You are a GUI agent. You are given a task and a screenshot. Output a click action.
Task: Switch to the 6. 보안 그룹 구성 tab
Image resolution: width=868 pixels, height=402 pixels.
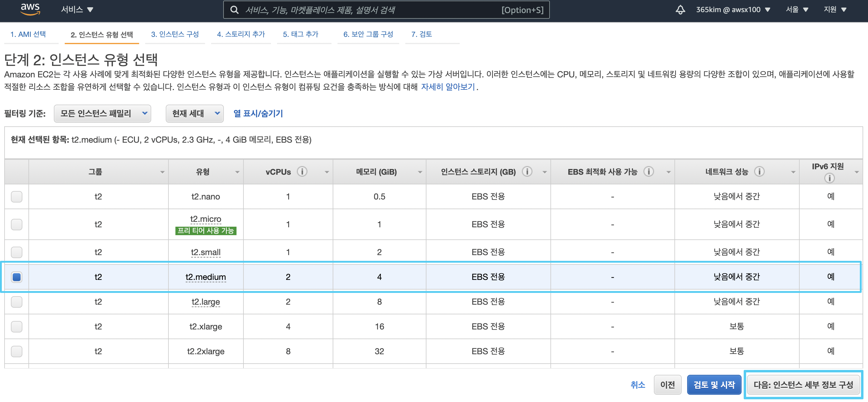pos(368,34)
